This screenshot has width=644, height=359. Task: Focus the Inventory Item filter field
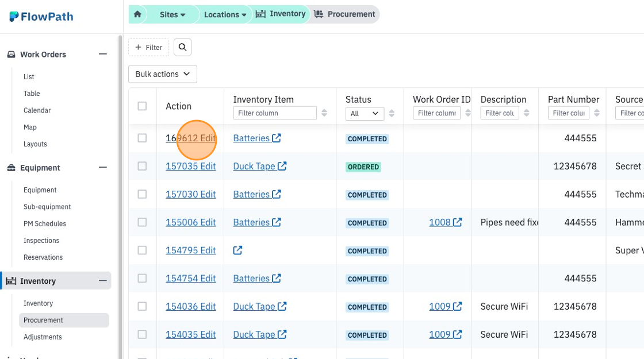click(275, 113)
